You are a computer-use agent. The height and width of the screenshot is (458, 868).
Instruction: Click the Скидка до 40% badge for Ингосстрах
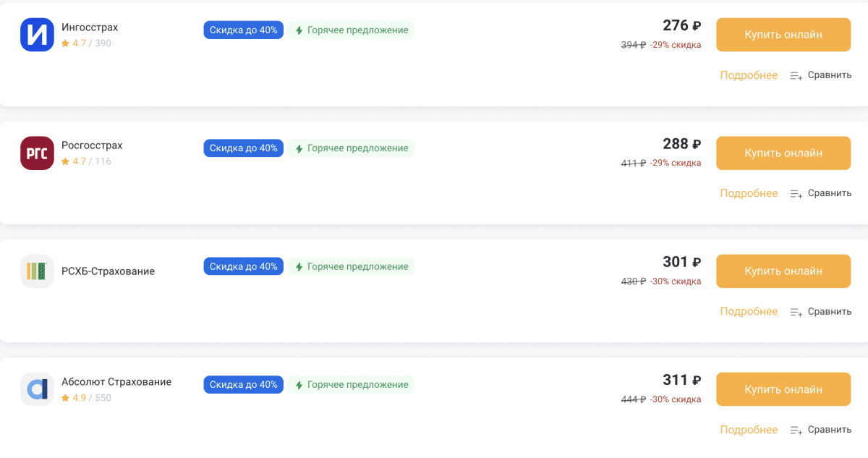(243, 30)
